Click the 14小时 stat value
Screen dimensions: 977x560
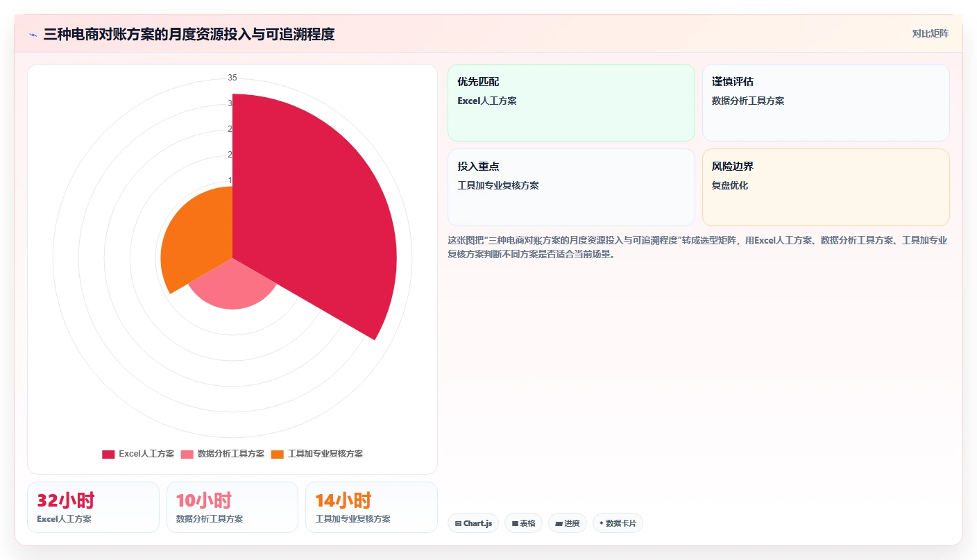coord(343,500)
